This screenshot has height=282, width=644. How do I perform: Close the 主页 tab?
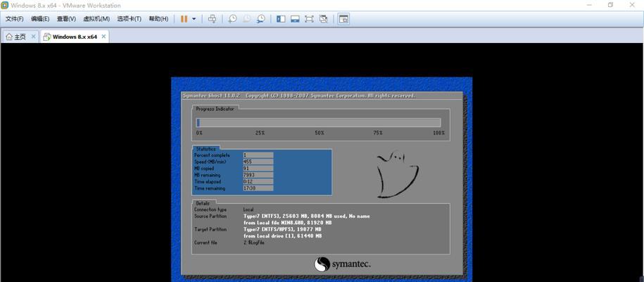(x=33, y=36)
